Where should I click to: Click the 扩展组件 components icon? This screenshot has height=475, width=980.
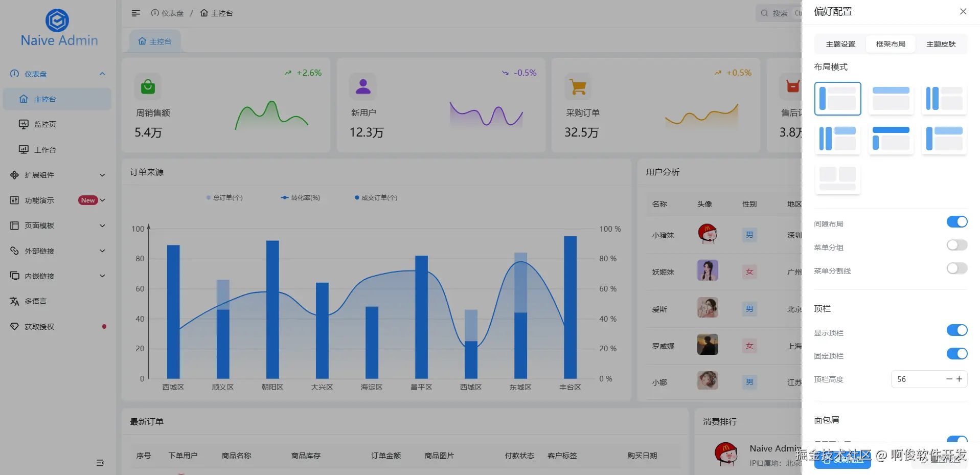14,175
